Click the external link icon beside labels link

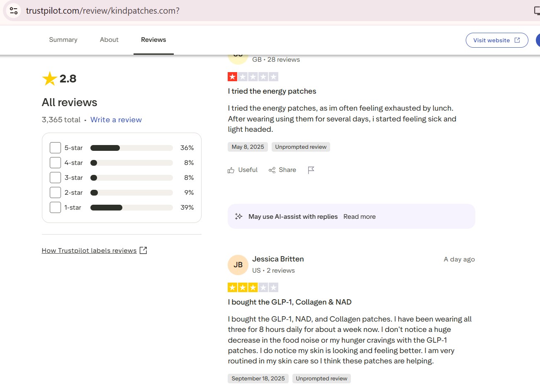143,250
